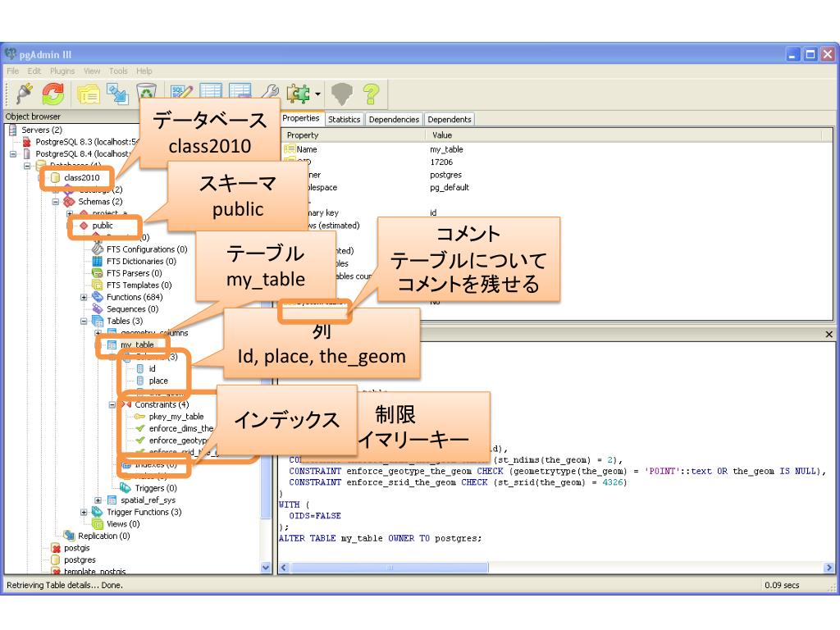Expand the Functions (684) node
Image resolution: width=840 pixels, height=630 pixels.
click(84, 297)
